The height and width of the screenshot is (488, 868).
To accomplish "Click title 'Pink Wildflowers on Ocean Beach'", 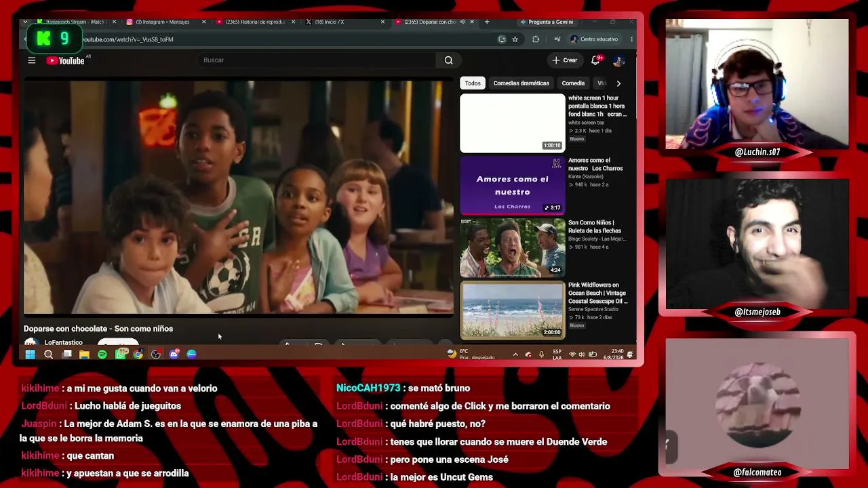I will point(598,293).
